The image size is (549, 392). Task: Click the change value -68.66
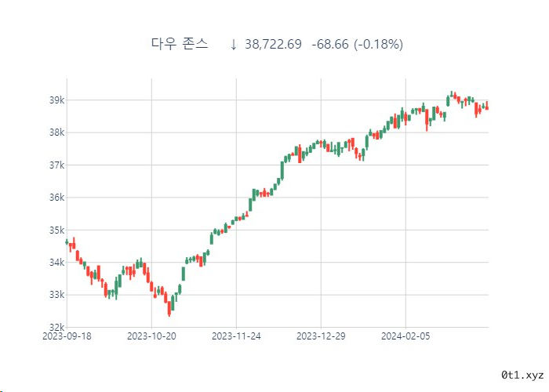pyautogui.click(x=330, y=44)
